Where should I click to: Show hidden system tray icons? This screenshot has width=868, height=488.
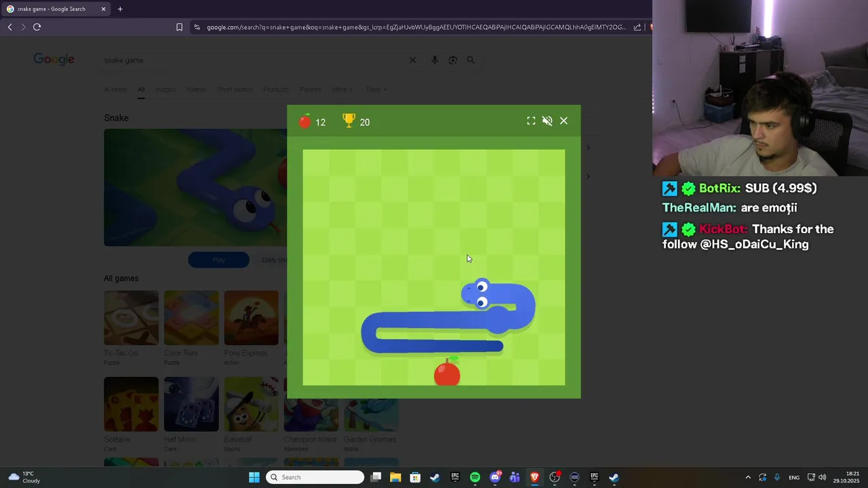748,477
